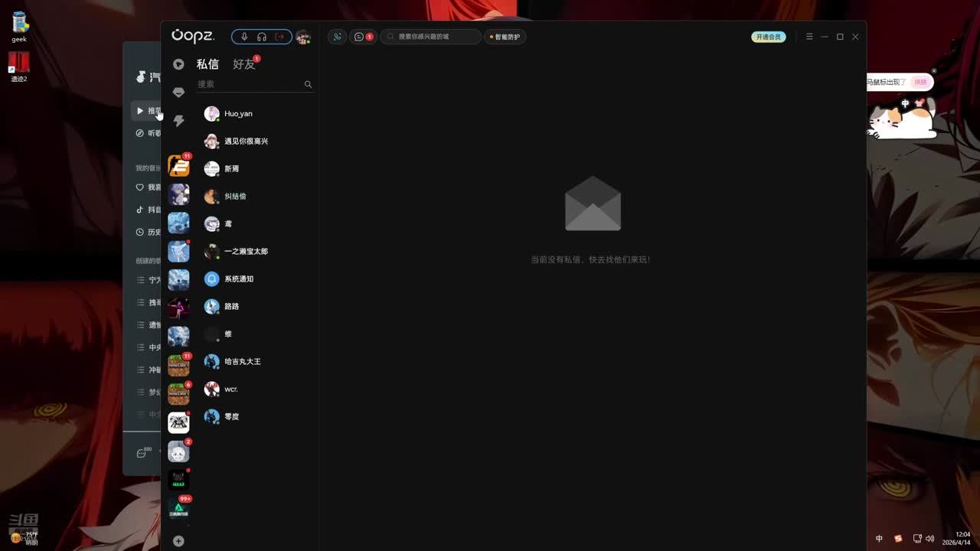
Task: Click the diamond-shaped sidebar icon
Action: (178, 93)
